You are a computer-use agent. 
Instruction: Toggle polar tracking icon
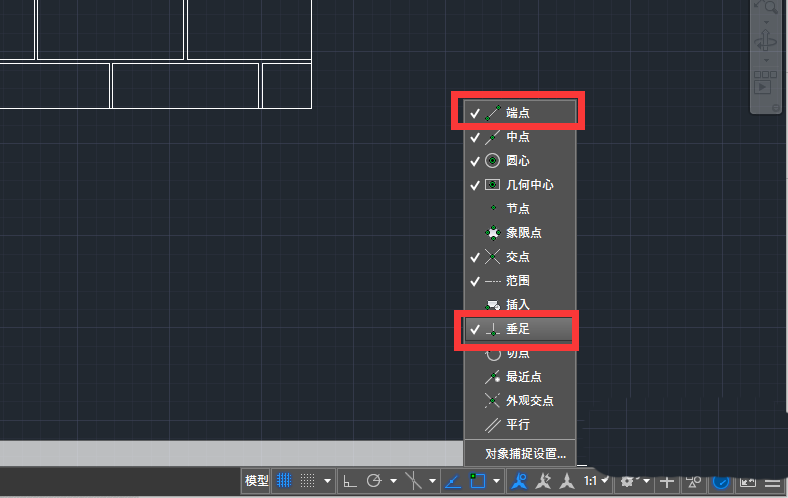[374, 481]
